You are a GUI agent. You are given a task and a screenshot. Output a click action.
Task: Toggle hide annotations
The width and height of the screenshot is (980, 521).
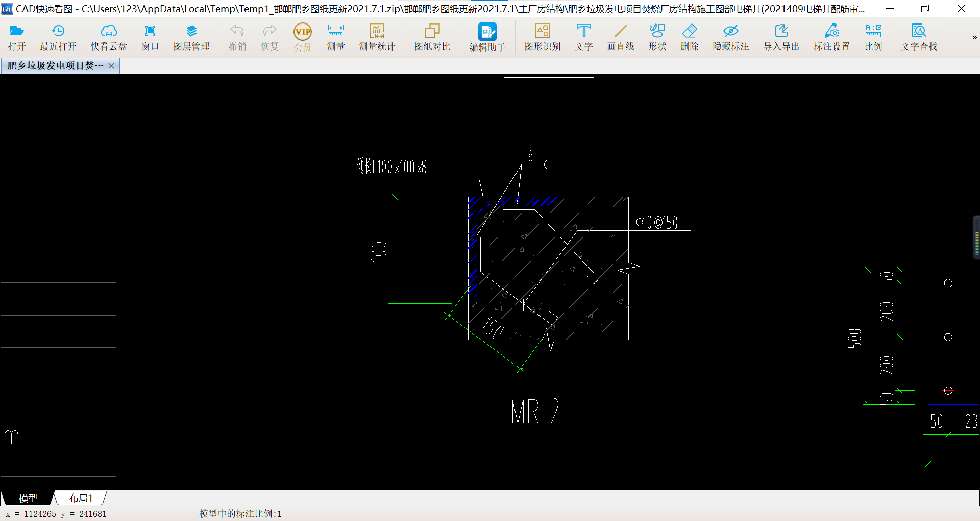730,32
